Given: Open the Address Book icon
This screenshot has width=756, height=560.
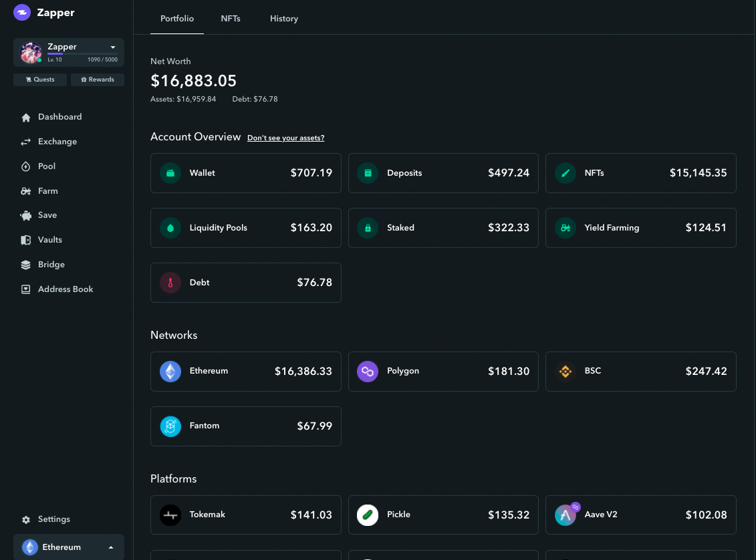Looking at the screenshot, I should [x=26, y=289].
